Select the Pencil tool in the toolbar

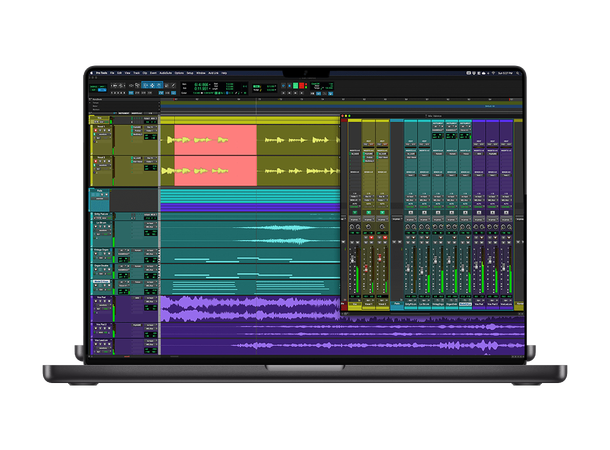174,85
